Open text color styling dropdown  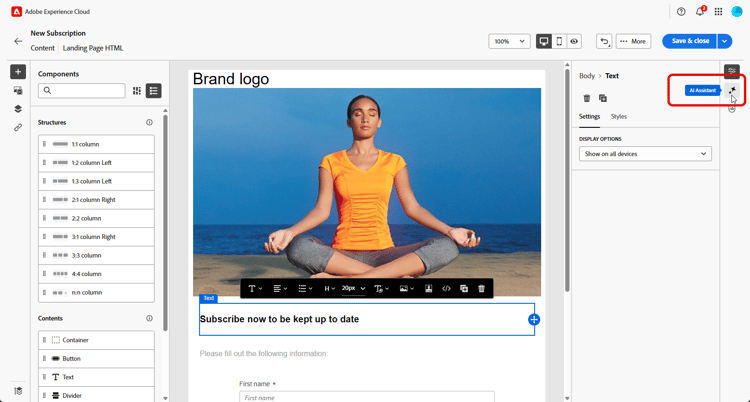pos(381,289)
